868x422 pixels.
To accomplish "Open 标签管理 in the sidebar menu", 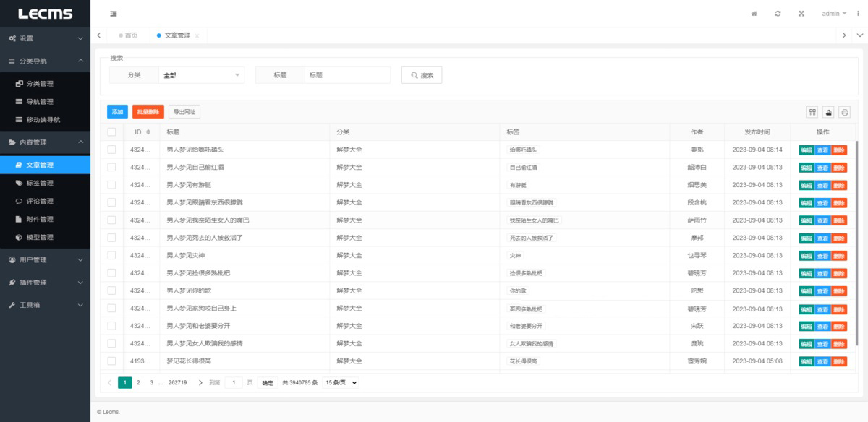I will [40, 183].
